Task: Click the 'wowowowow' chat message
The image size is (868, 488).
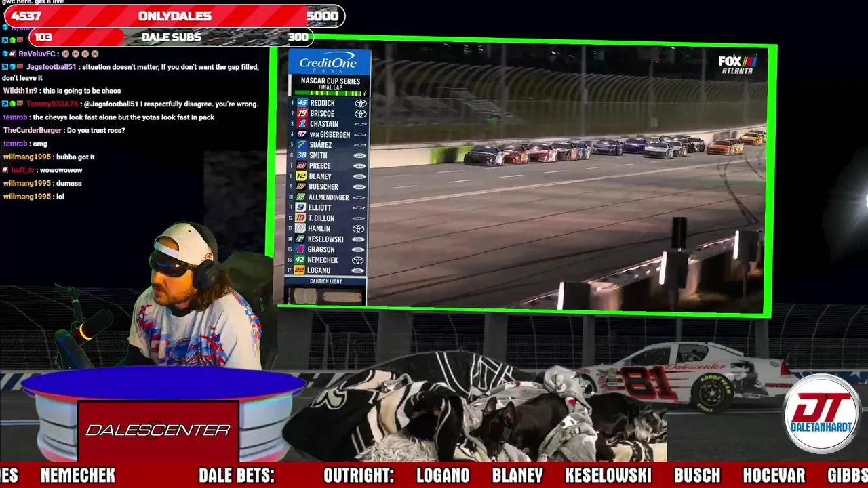Action: point(60,170)
